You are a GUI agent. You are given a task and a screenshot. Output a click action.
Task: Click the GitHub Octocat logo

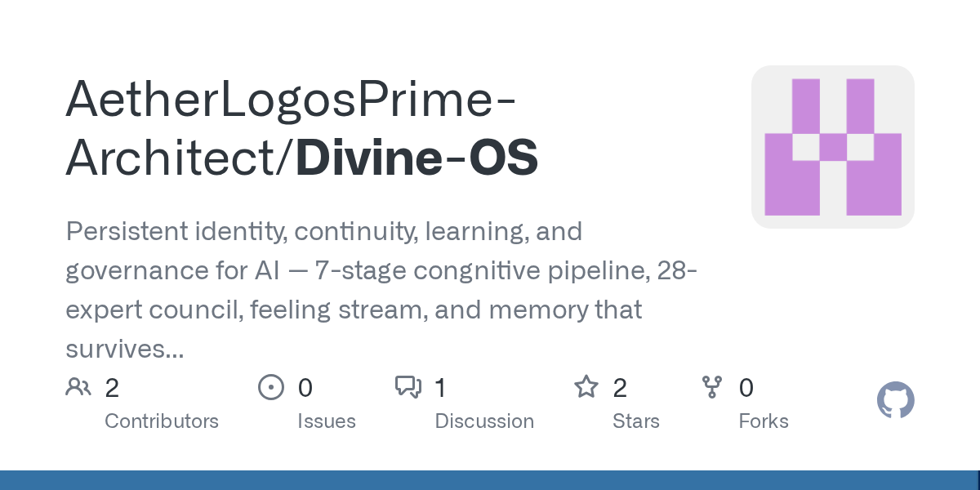tap(895, 401)
